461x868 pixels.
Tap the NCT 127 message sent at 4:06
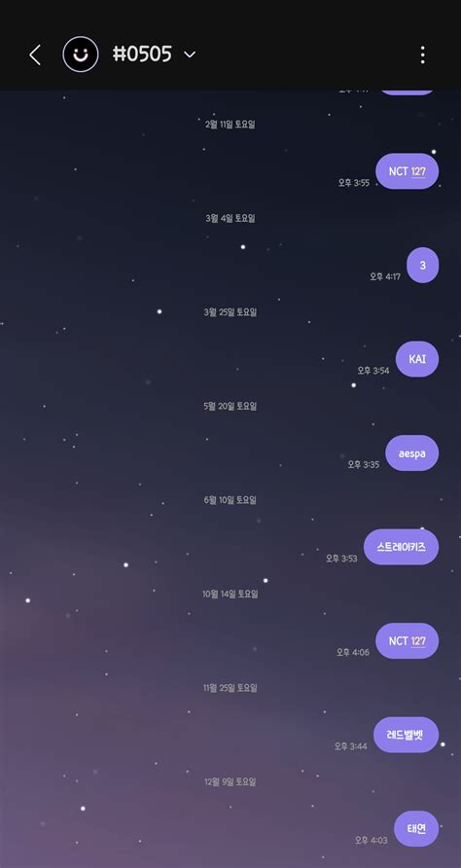[407, 641]
